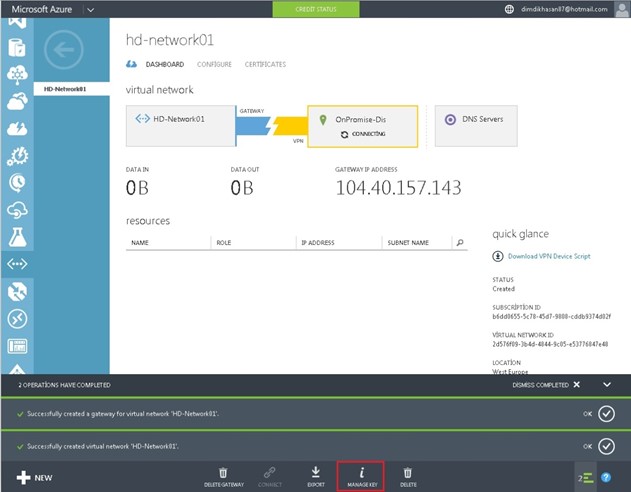Screen dimensions: 631x492
Task: Click the virtual network ID value
Action: (550, 344)
